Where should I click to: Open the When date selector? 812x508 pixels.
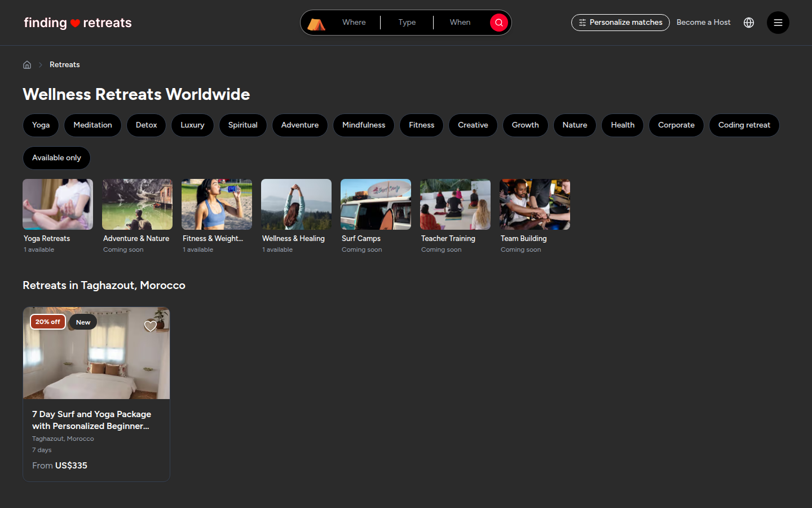pos(460,23)
